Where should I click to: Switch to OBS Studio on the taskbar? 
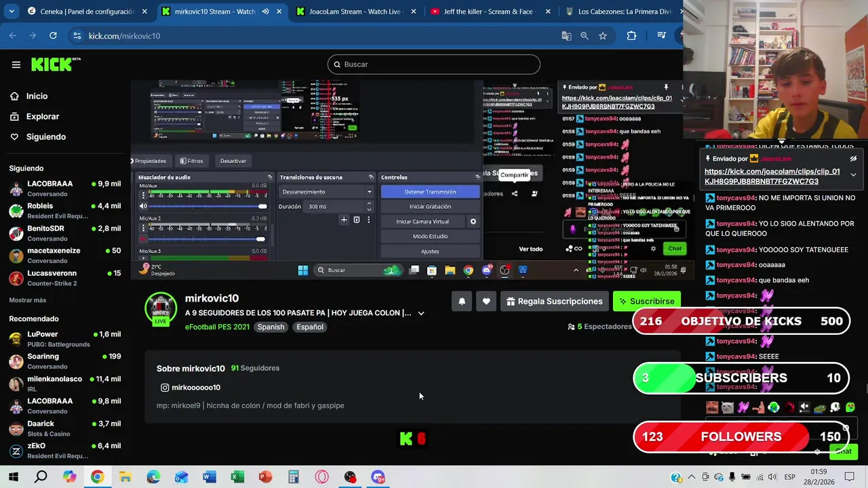350,477
